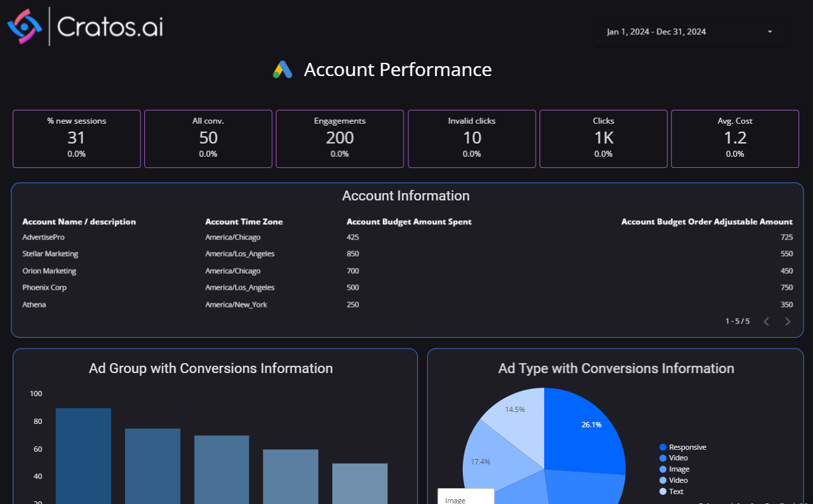Image resolution: width=813 pixels, height=504 pixels.
Task: Click the Responsive legend color dot
Action: pos(663,447)
